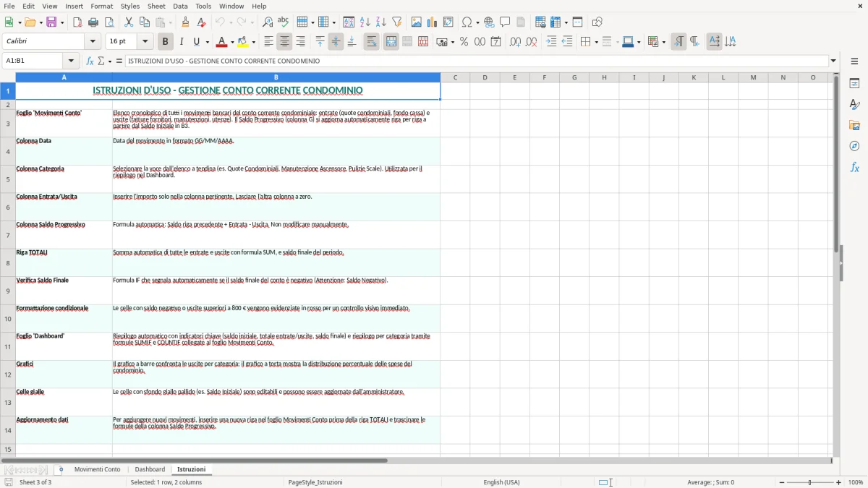Click Format as Percent icon
The height and width of the screenshot is (488, 868).
coord(464,42)
